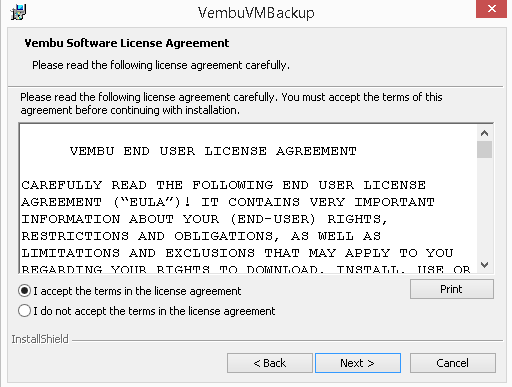The height and width of the screenshot is (387, 512).
Task: Click the Vembu Software License Agreement header
Action: [x=127, y=43]
